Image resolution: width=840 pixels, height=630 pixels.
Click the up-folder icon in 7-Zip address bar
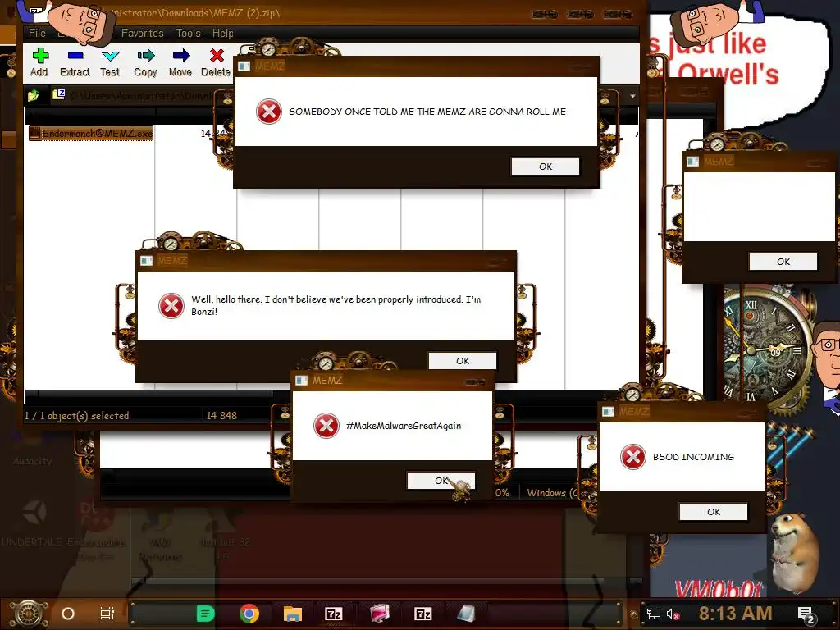pos(34,95)
